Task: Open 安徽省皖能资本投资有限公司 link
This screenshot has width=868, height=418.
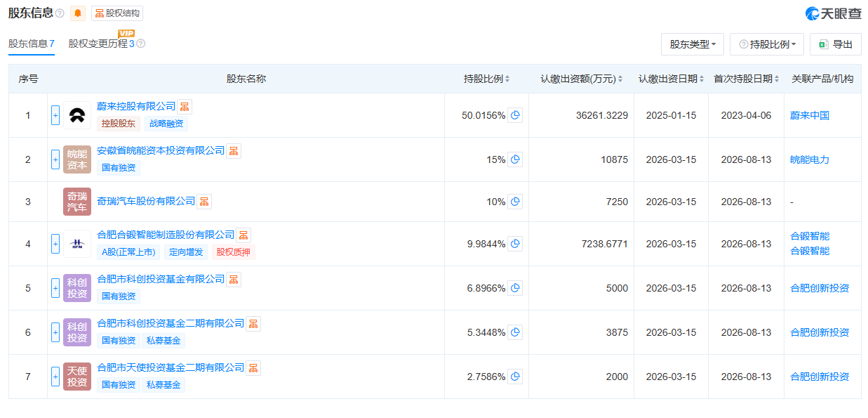Action: 161,150
